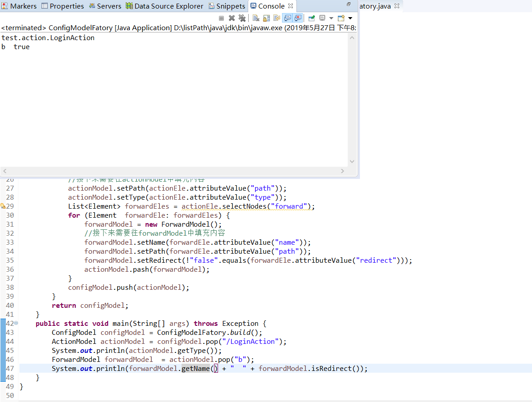Click 'build' method call on line 43
This screenshot has width=532, height=402.
240,333
